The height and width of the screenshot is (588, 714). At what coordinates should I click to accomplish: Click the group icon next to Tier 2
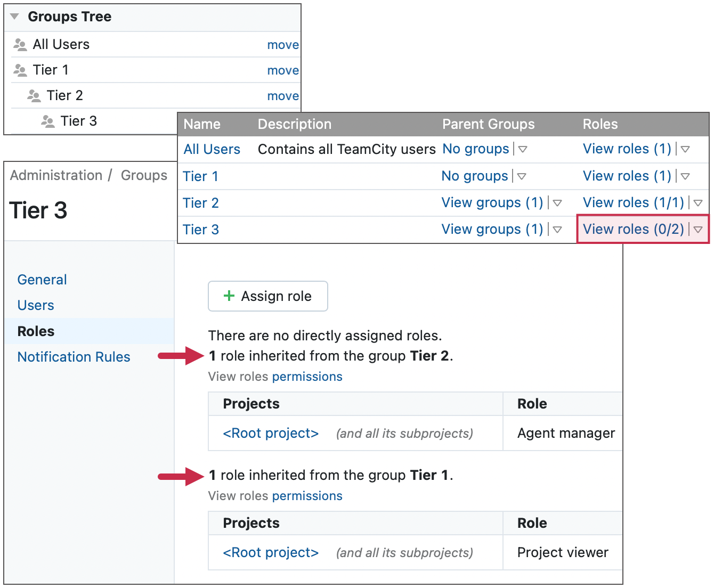tap(34, 95)
